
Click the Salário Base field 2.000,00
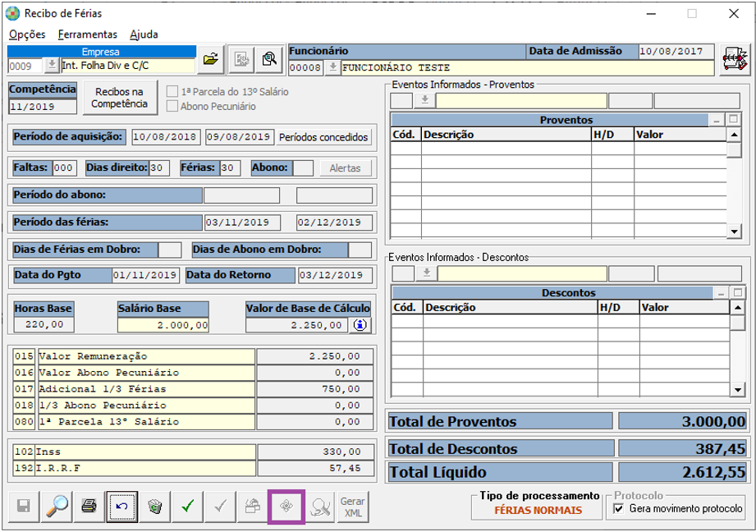click(x=163, y=325)
